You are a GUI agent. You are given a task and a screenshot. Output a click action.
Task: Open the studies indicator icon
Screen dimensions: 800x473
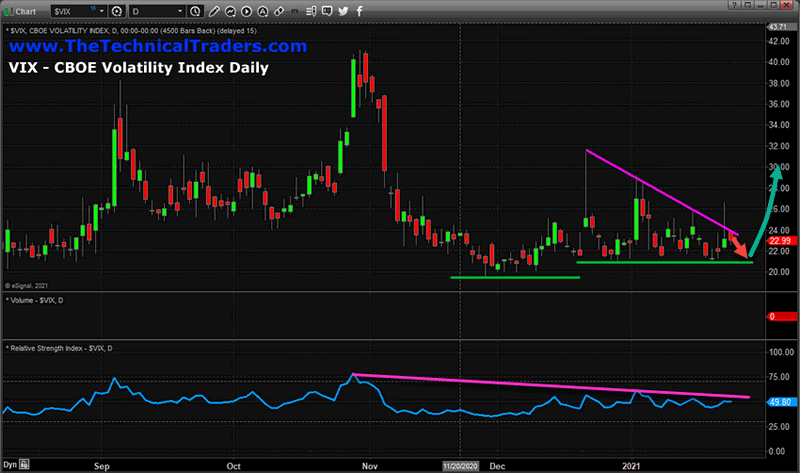[231, 11]
